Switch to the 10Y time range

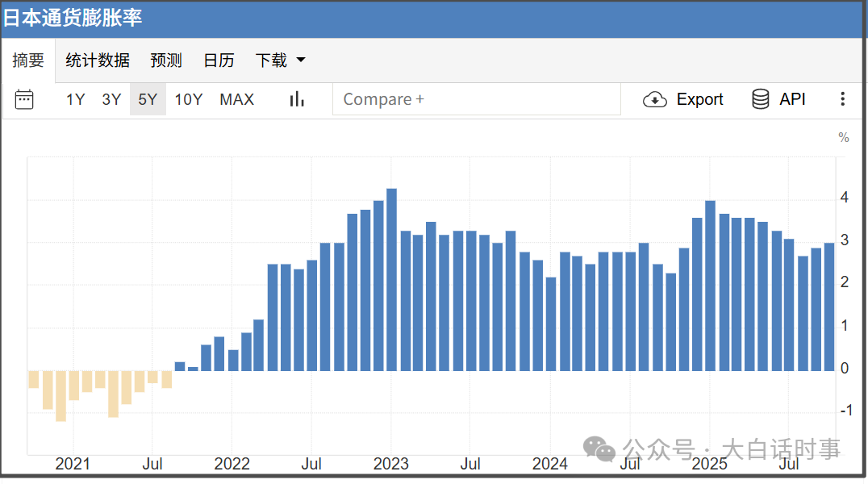pyautogui.click(x=188, y=99)
